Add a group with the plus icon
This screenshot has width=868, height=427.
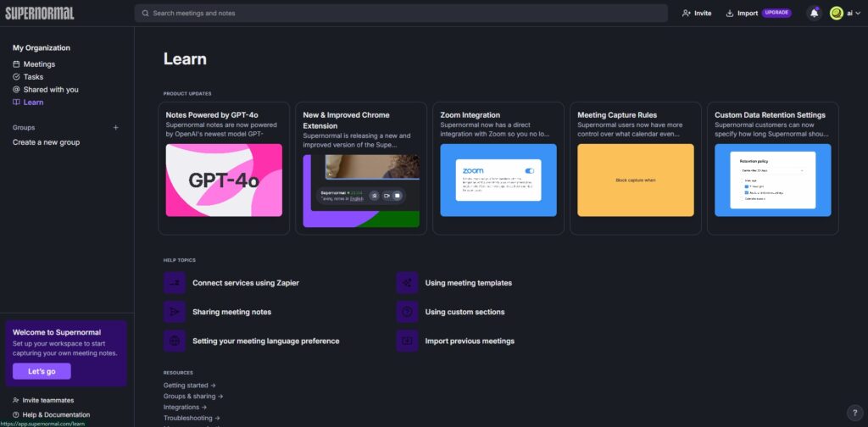115,128
